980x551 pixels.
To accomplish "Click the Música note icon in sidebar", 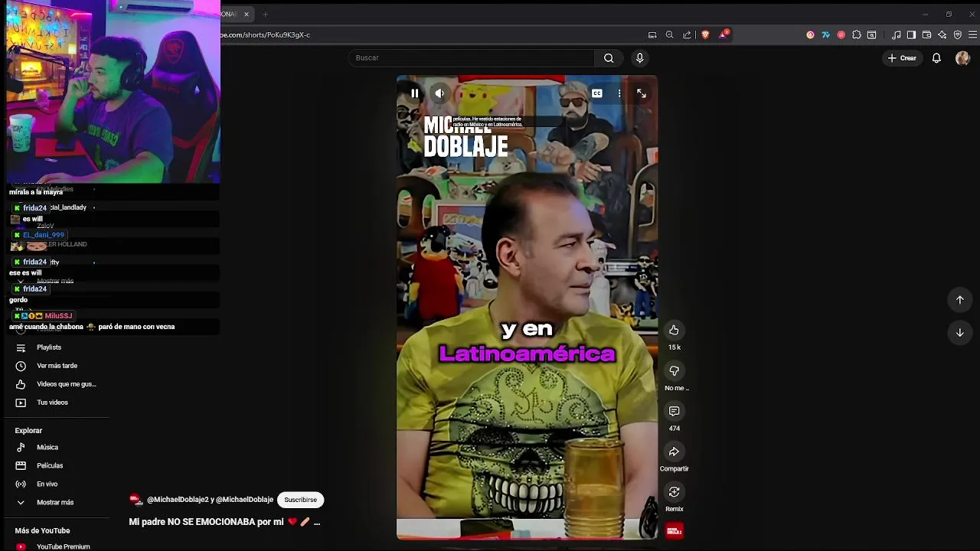I will coord(21,448).
